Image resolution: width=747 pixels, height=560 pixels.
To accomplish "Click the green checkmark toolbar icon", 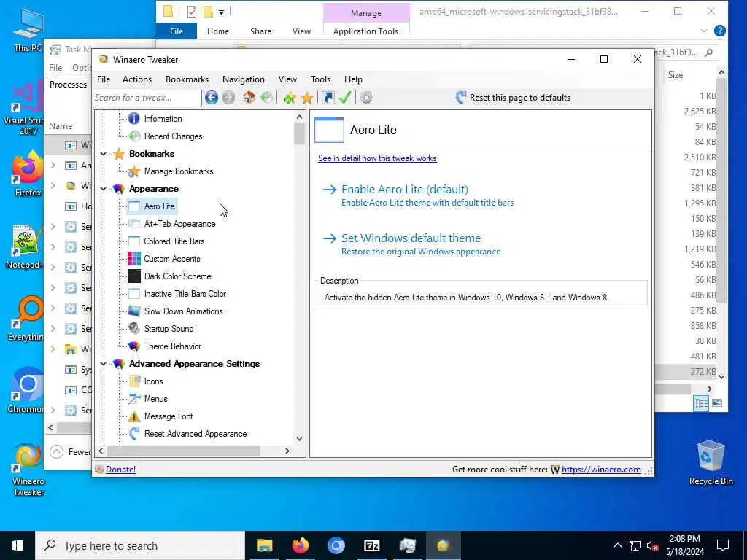I will click(x=345, y=98).
